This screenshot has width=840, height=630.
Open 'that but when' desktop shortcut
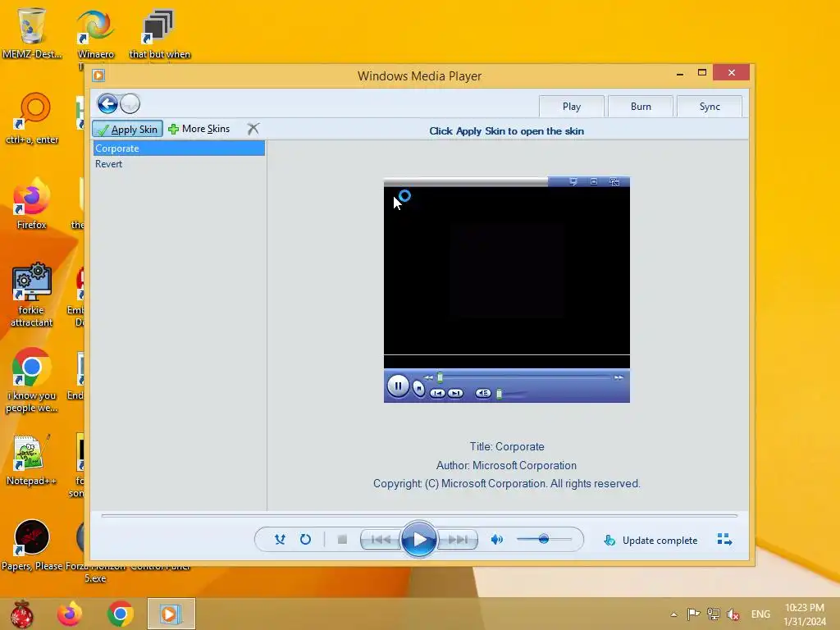click(x=160, y=33)
